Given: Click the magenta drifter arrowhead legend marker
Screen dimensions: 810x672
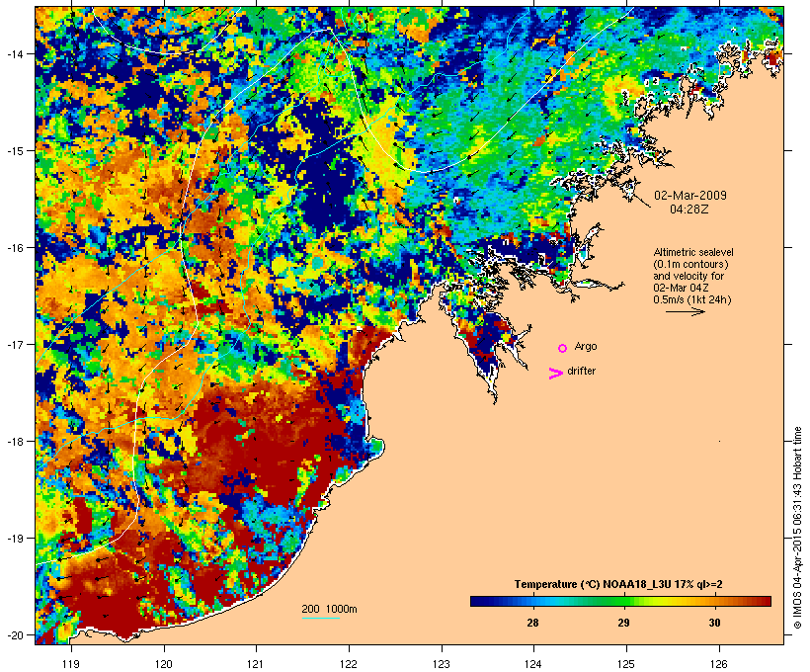Looking at the screenshot, I should 556,374.
